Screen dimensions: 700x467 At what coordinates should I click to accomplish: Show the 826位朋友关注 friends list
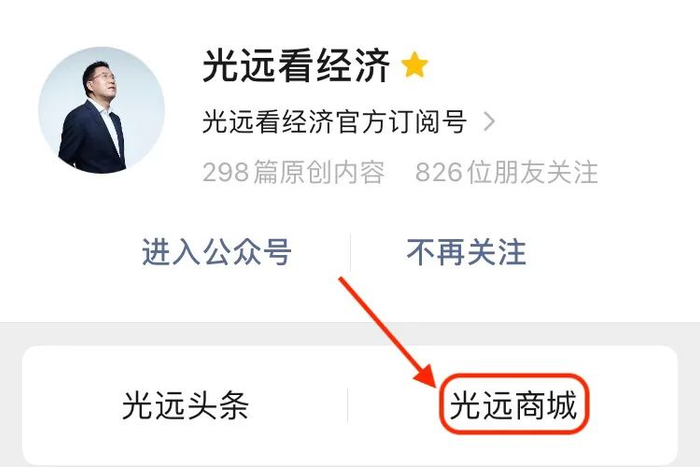507,172
